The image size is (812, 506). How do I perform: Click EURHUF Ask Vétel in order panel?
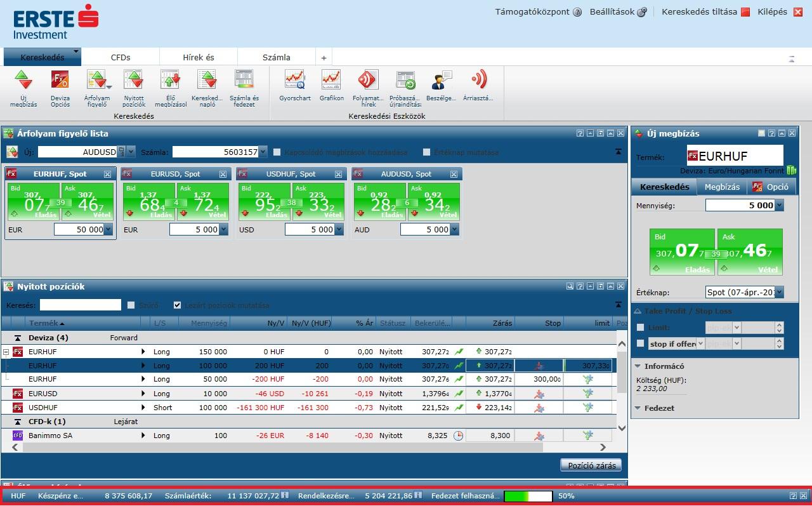pyautogui.click(x=750, y=252)
